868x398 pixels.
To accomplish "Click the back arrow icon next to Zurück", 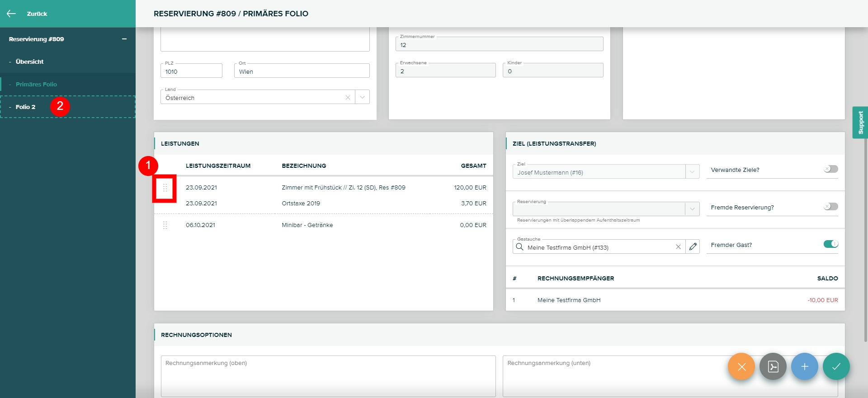I will pyautogui.click(x=11, y=14).
